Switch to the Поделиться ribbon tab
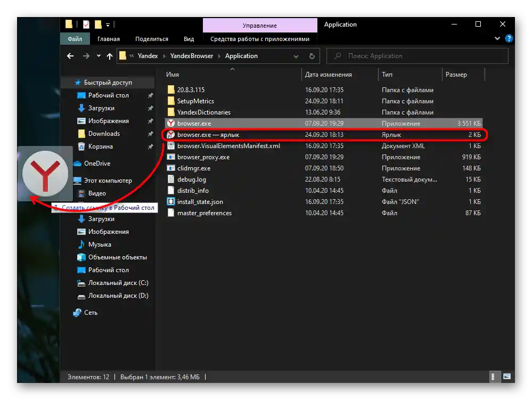Viewport: 532px width, 400px height. point(152,39)
